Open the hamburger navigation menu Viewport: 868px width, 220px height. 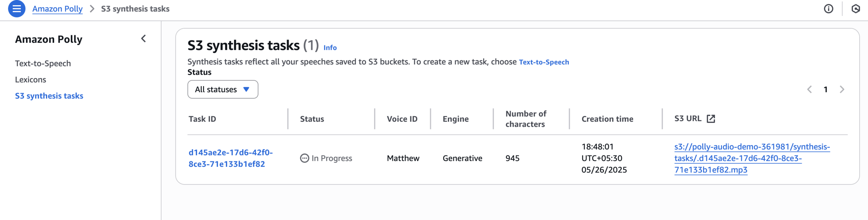point(17,9)
